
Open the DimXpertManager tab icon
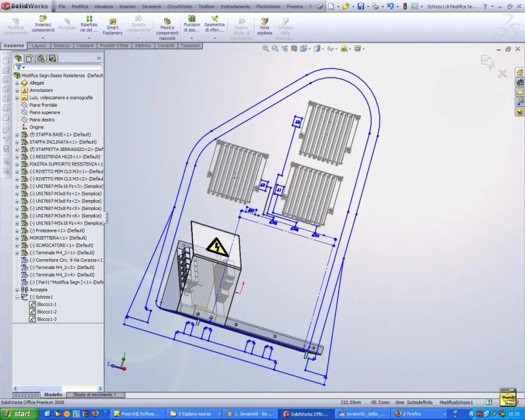click(52, 58)
